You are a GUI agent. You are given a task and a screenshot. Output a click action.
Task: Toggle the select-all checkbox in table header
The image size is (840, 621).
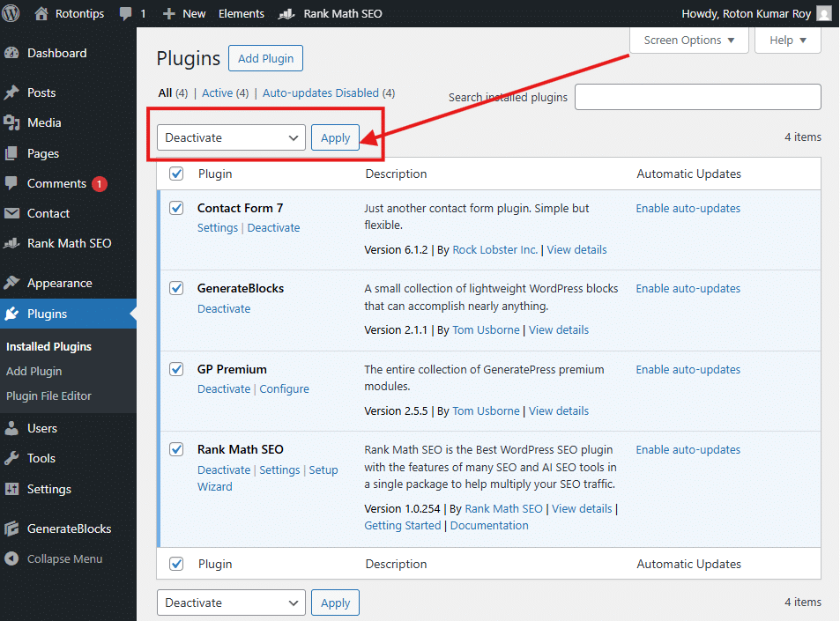176,174
